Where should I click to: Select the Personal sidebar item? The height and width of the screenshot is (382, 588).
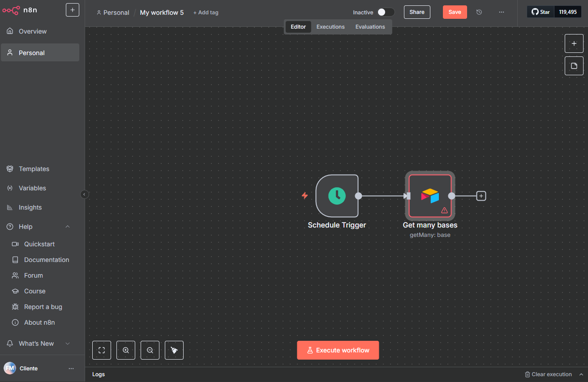pos(40,53)
